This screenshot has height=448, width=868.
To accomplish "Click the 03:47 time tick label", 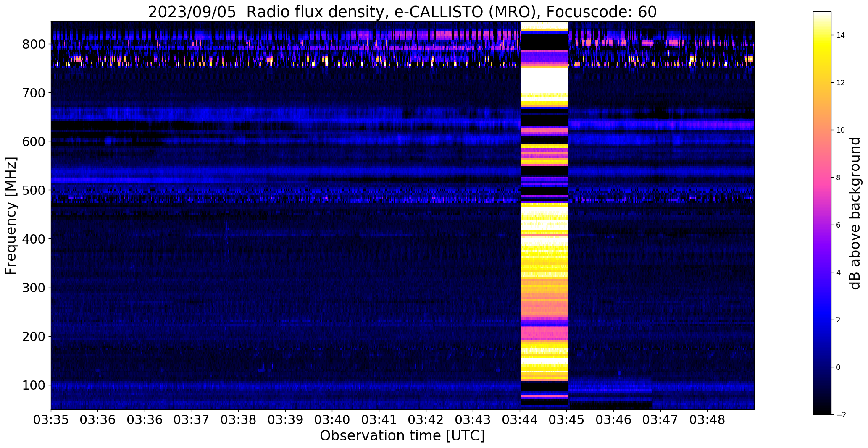I will [660, 420].
